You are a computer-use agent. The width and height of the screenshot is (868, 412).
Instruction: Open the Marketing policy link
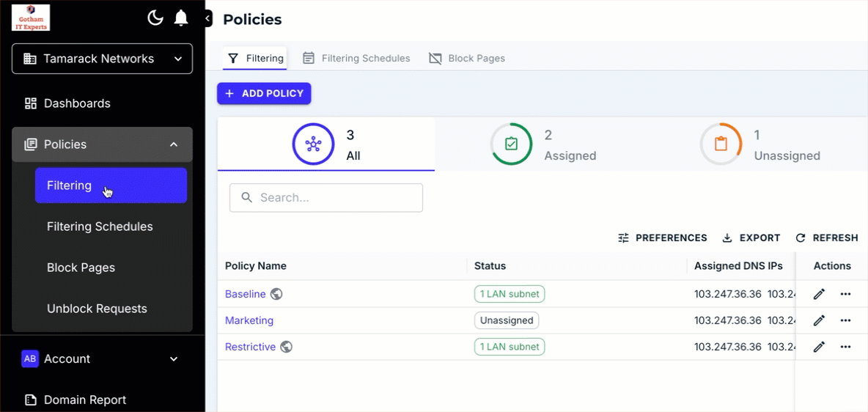[249, 320]
